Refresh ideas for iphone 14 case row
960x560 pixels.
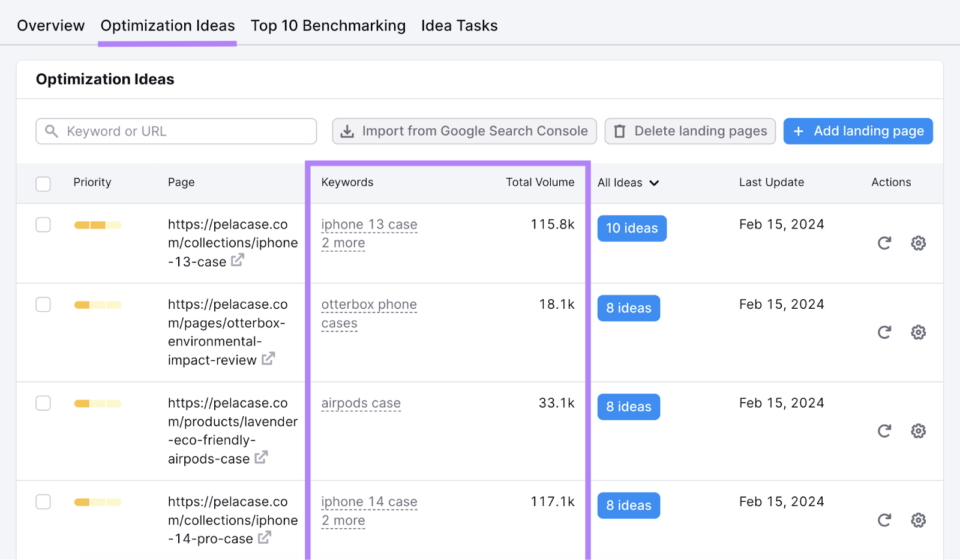pyautogui.click(x=884, y=520)
